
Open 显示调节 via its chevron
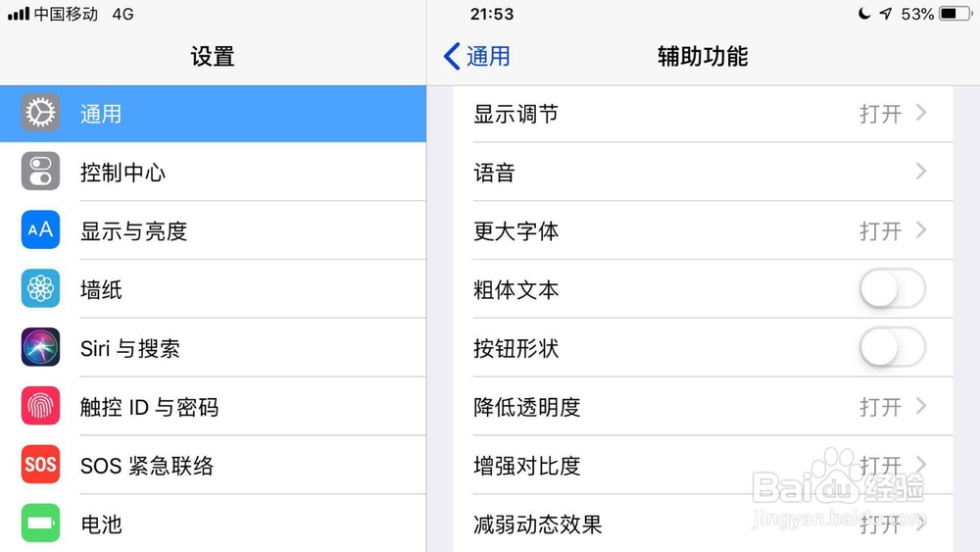(x=921, y=113)
